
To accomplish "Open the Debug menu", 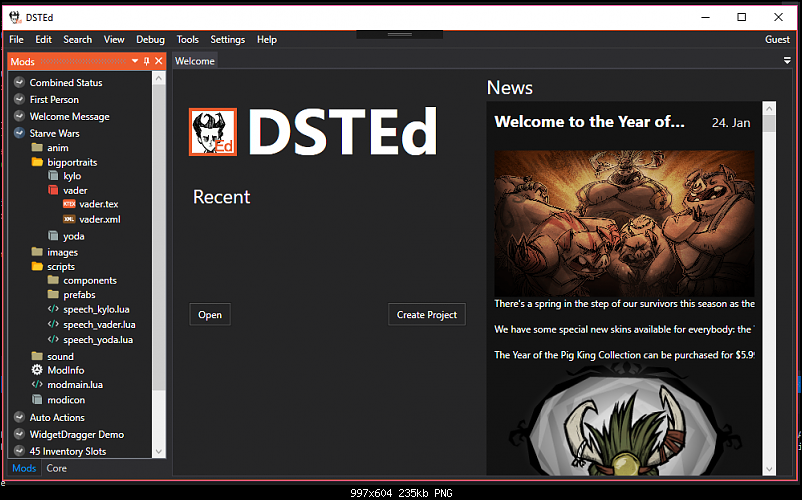I will point(150,39).
